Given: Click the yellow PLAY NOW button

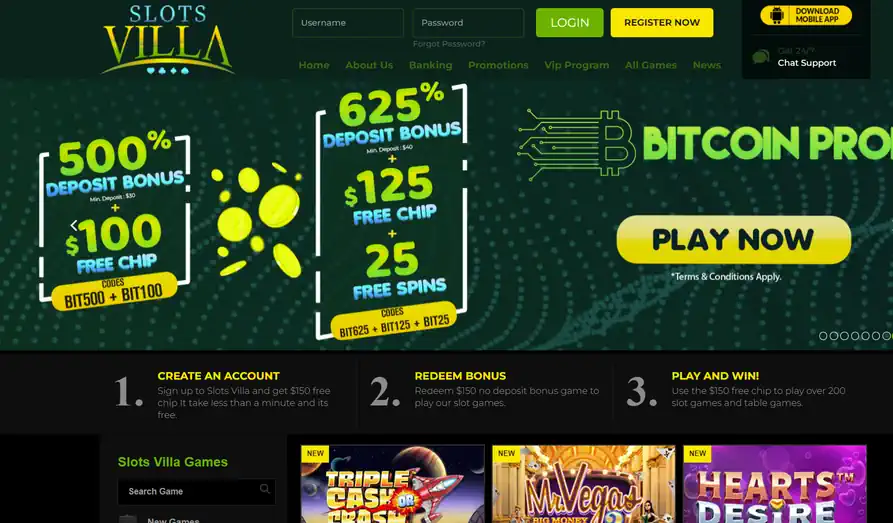Looking at the screenshot, I should (734, 239).
